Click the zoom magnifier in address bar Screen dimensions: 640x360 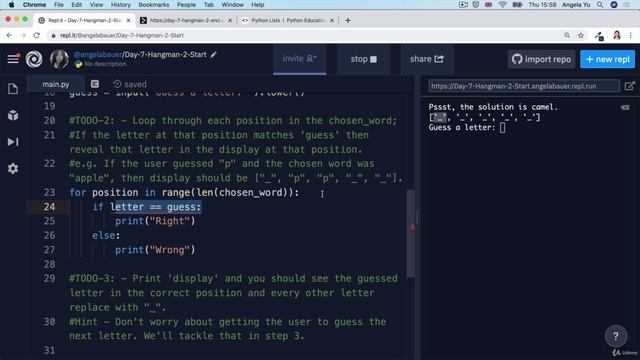[x=567, y=36]
